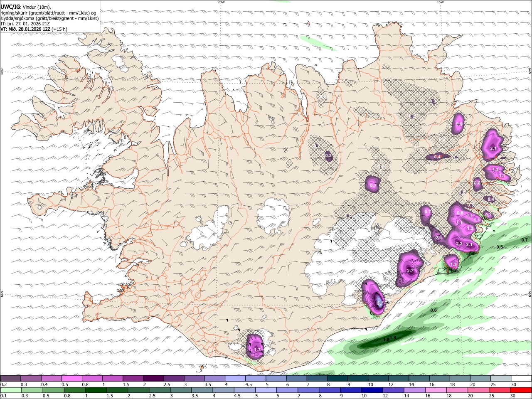Click the UWC/IG title text
The image size is (532, 399).
pyautogui.click(x=10, y=6)
